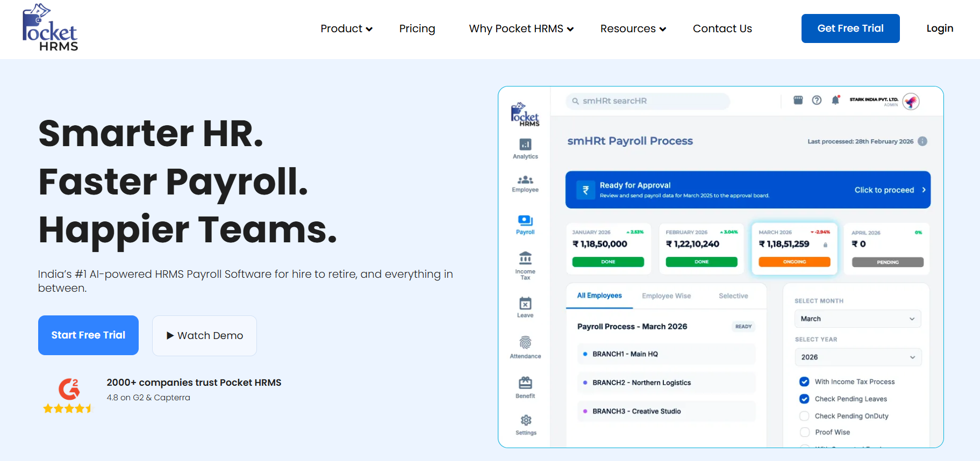This screenshot has height=461, width=980.
Task: Toggle the With Income Tax Process checkbox
Action: click(x=804, y=381)
